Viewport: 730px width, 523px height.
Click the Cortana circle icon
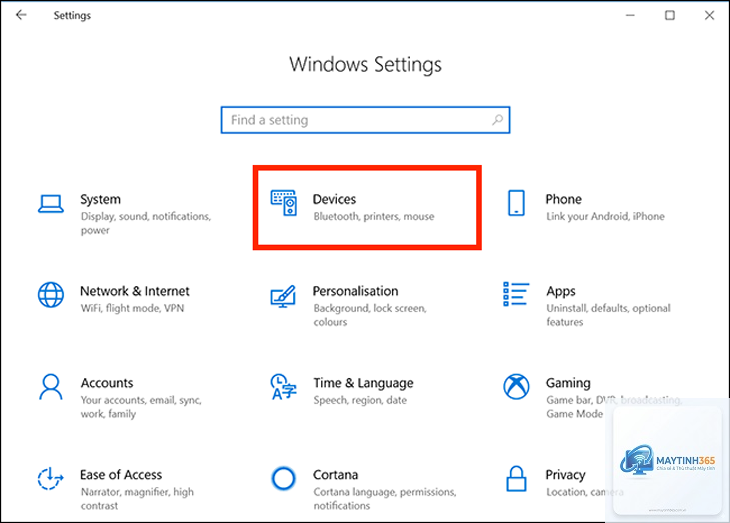click(284, 478)
